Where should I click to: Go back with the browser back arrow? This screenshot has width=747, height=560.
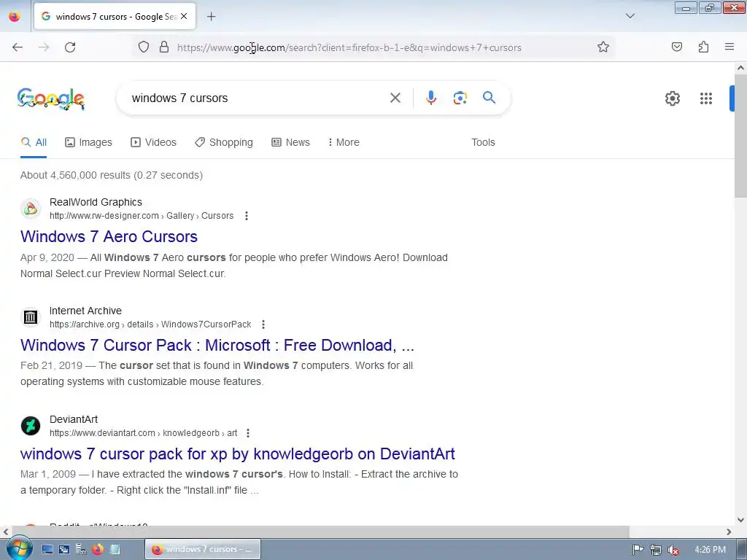18,47
